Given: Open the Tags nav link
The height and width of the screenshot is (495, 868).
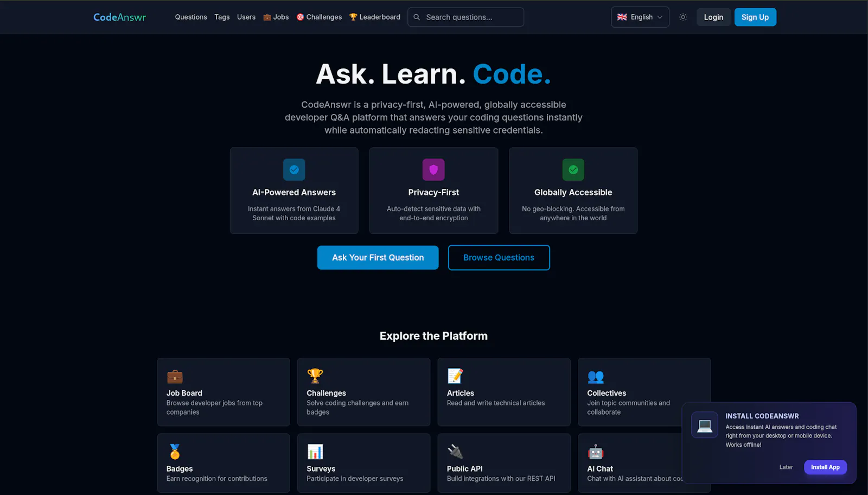Looking at the screenshot, I should [x=222, y=17].
